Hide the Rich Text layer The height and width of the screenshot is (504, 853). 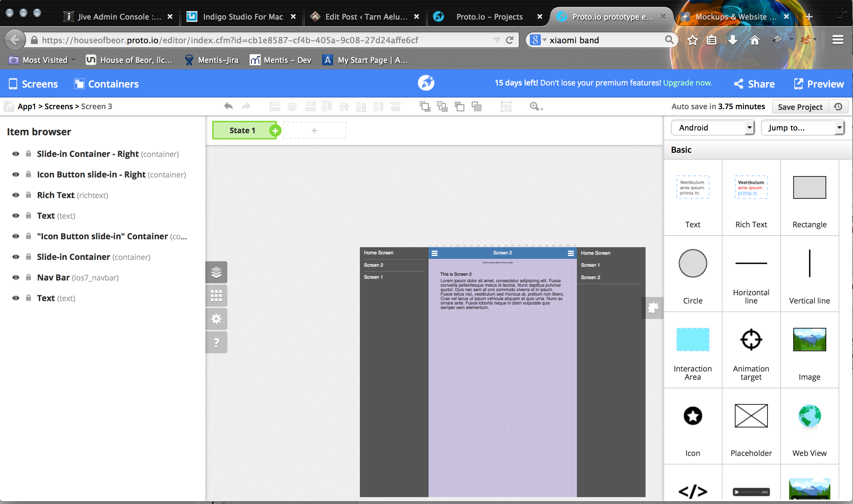pos(16,195)
